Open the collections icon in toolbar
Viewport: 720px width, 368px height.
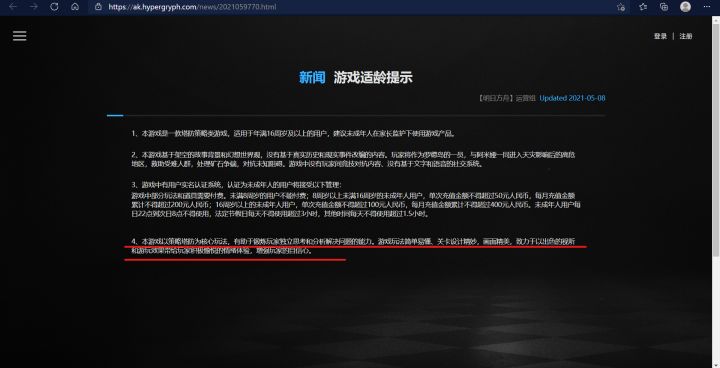pos(664,7)
